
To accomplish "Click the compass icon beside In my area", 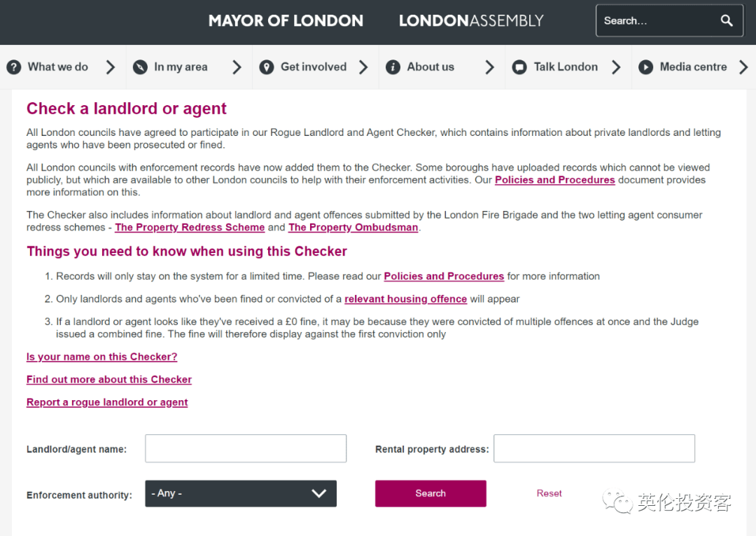I will 140,67.
